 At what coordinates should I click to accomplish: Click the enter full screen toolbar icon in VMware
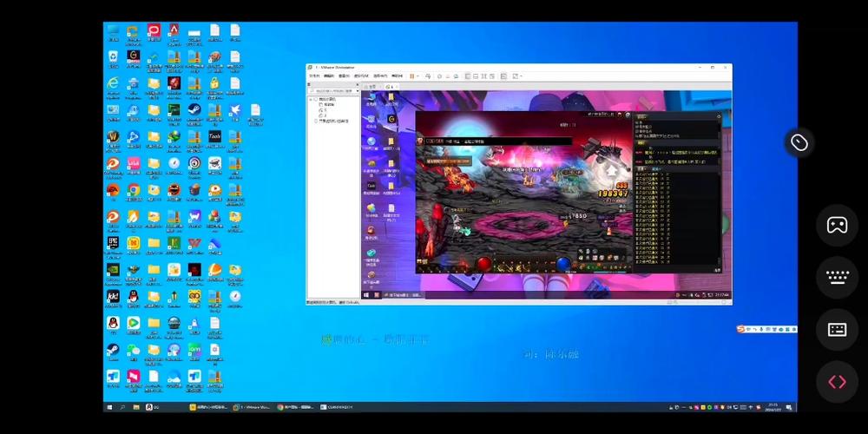pos(516,76)
